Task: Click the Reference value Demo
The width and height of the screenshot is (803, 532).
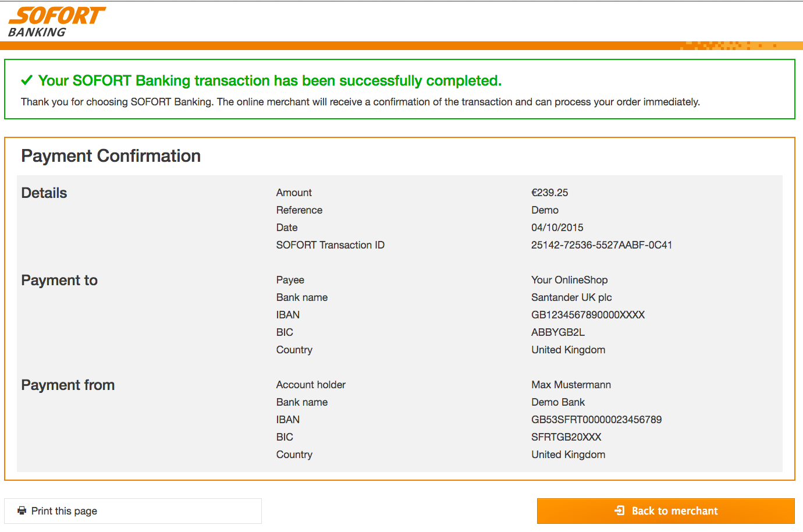Action: 545,210
